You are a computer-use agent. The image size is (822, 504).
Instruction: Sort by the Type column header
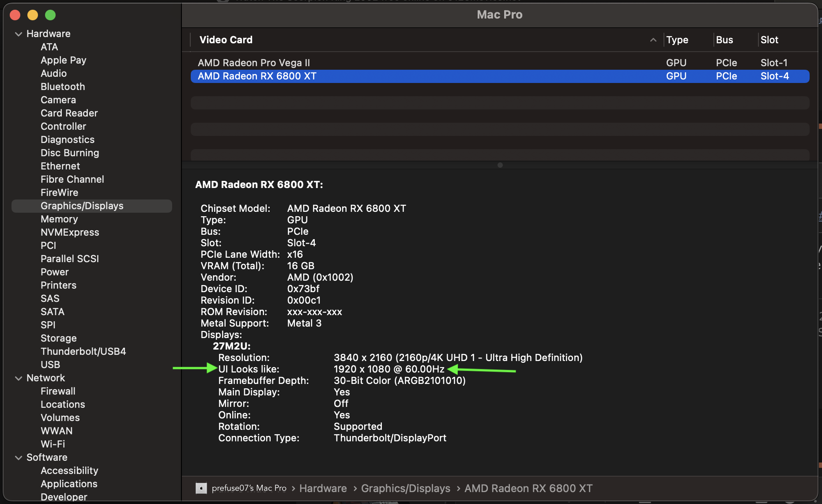[677, 40]
